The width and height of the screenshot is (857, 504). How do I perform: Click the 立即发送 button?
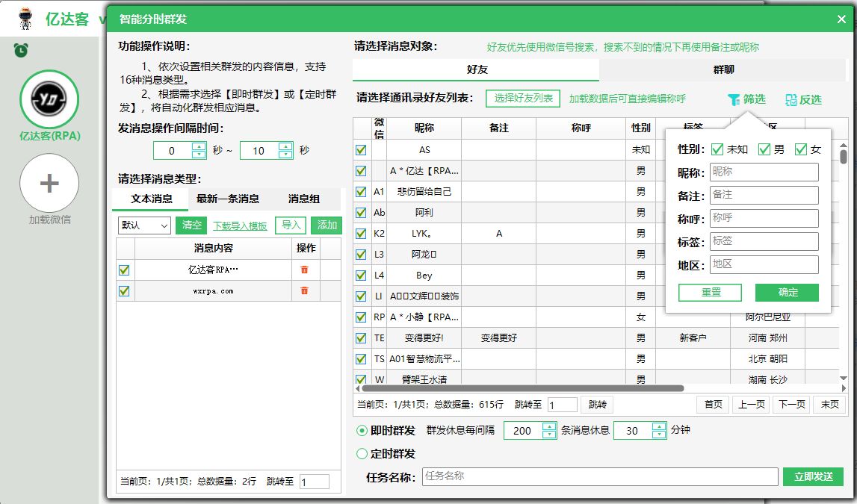813,476
